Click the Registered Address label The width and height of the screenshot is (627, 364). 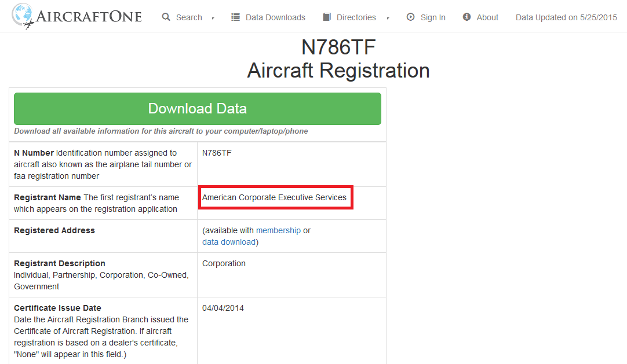54,230
